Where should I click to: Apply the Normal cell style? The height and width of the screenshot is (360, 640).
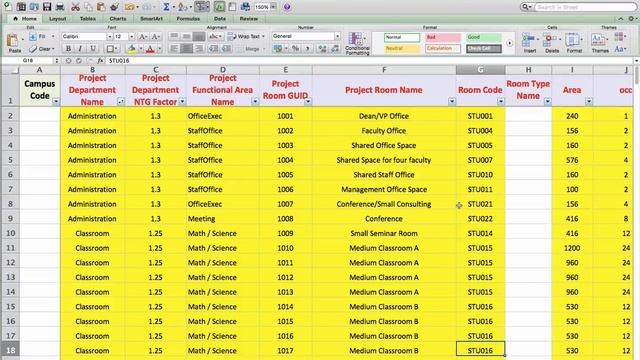pyautogui.click(x=402, y=37)
